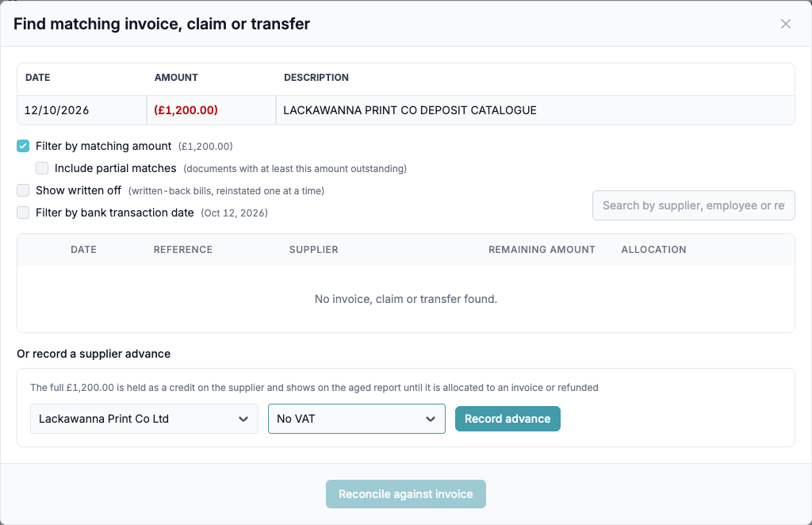Viewport: 812px width, 525px height.
Task: Click the Record advance button
Action: [x=507, y=419]
